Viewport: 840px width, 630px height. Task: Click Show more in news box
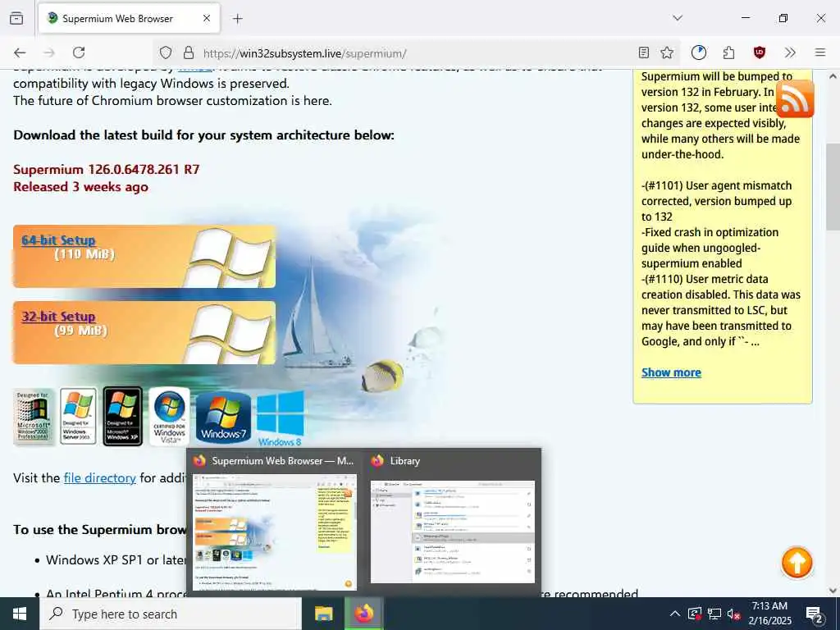click(x=671, y=372)
